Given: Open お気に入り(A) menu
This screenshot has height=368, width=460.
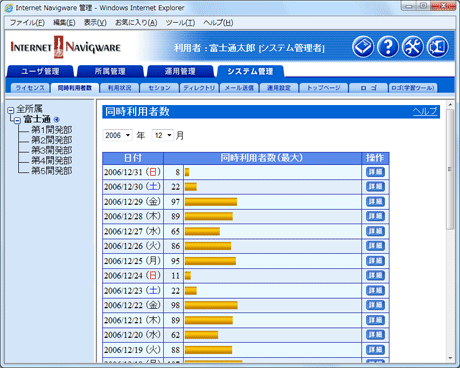Looking at the screenshot, I should point(136,23).
